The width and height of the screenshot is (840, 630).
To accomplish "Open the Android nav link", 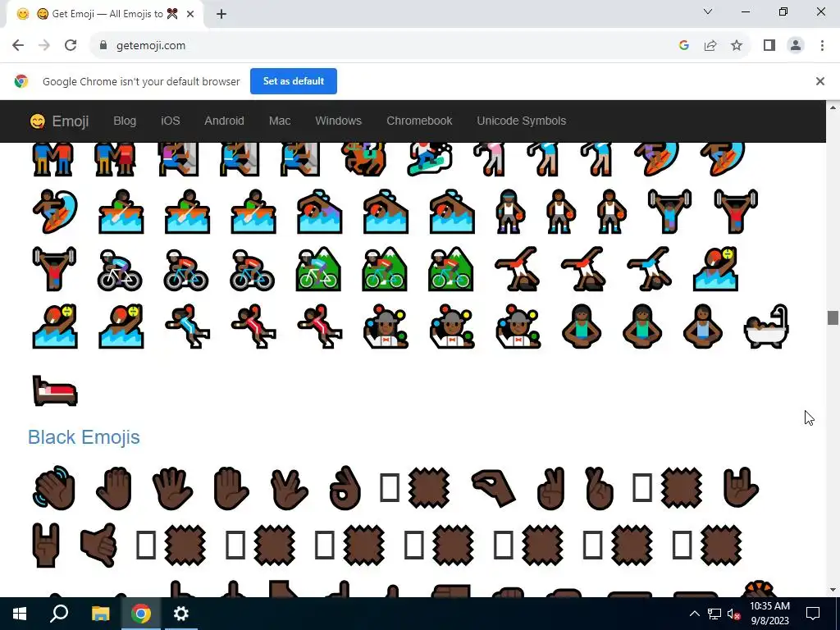I will click(x=224, y=121).
